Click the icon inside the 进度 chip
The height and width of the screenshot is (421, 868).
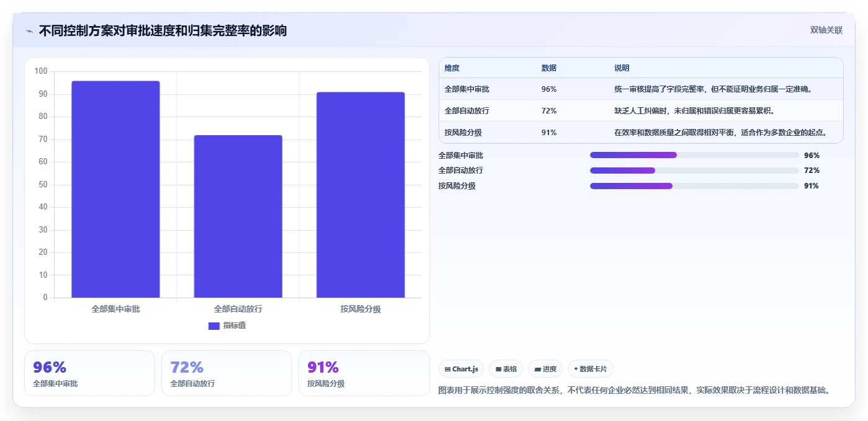click(x=537, y=370)
